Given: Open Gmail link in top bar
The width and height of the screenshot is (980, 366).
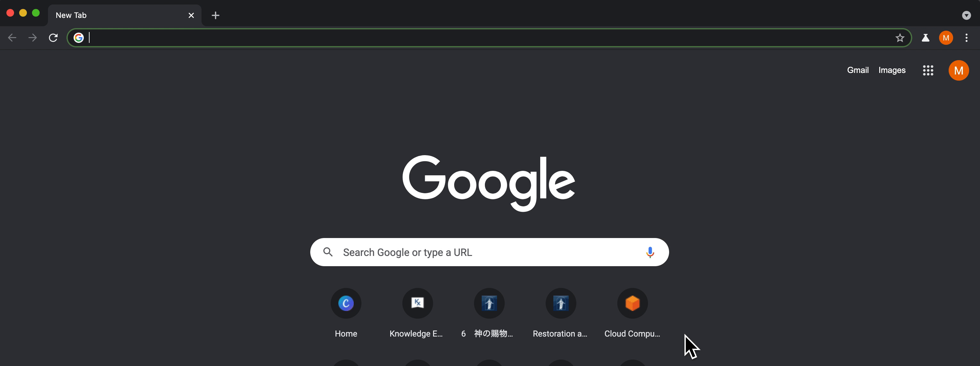Looking at the screenshot, I should click(x=857, y=69).
